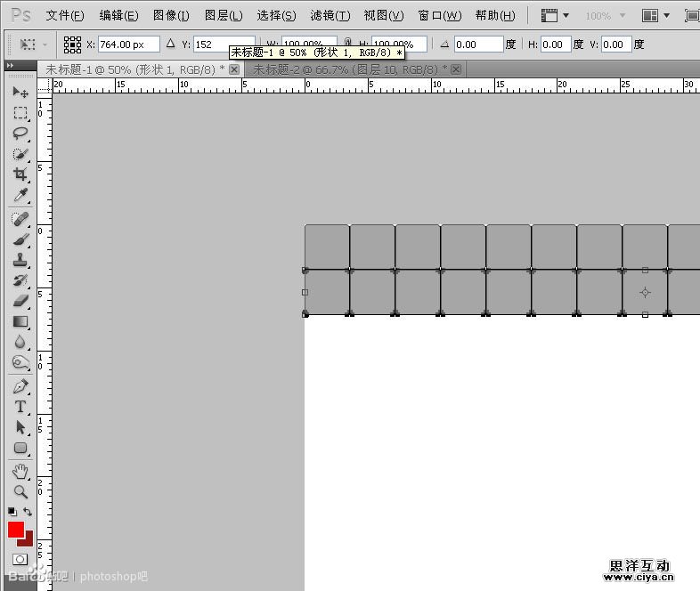Toggle relative positioning triangle icon
The width and height of the screenshot is (700, 591).
point(171,44)
